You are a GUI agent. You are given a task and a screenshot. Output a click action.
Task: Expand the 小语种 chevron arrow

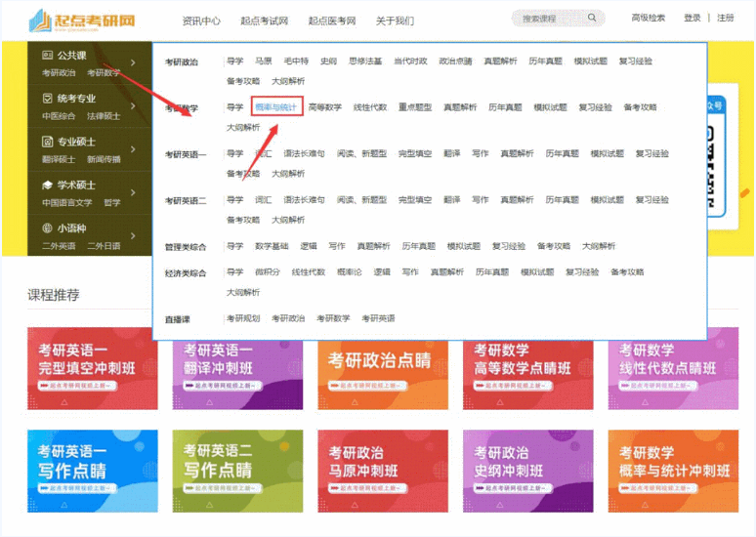133,235
